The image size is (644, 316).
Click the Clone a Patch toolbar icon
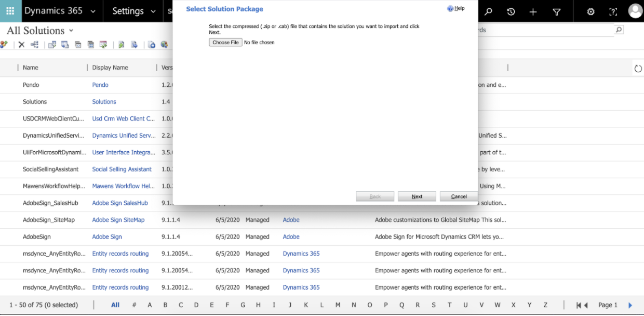(x=78, y=45)
